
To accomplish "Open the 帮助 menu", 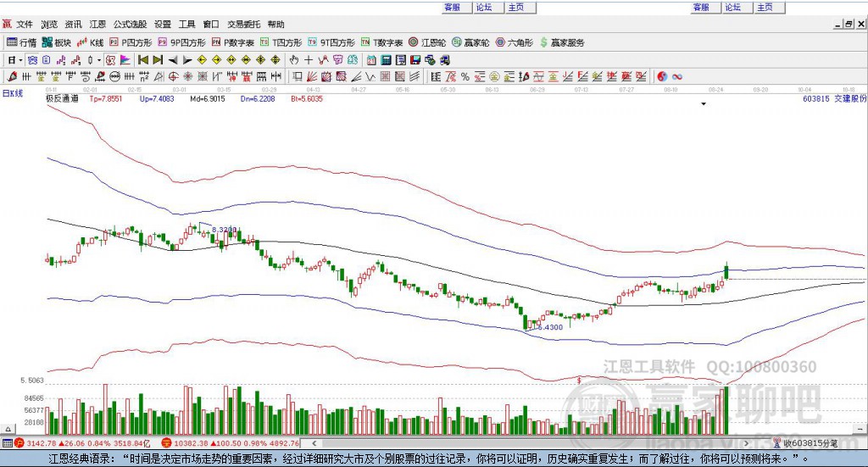I will [275, 25].
